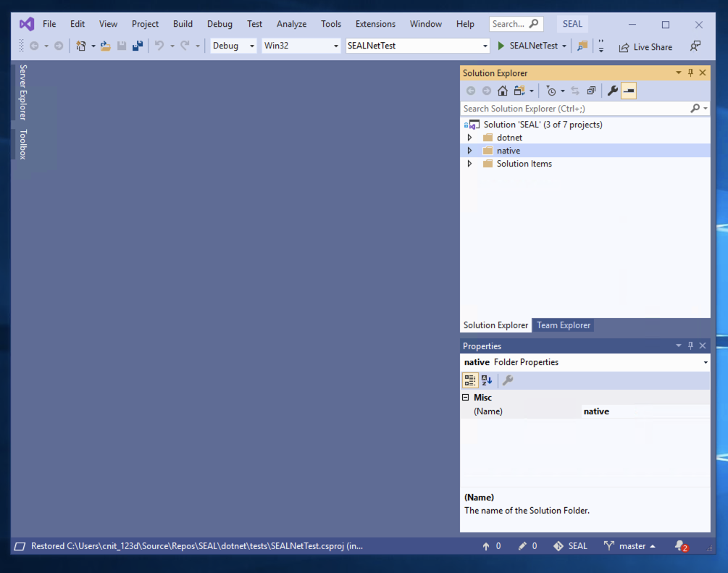The height and width of the screenshot is (573, 728).
Task: Expand the dotnet folder node
Action: coord(469,138)
